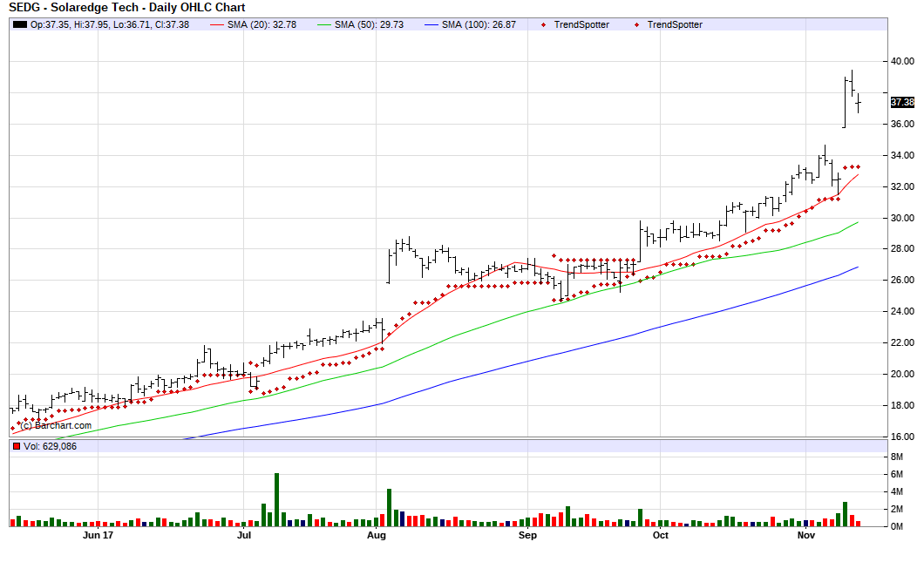The image size is (924, 562).
Task: Click the Nov date axis label
Action: tap(806, 535)
